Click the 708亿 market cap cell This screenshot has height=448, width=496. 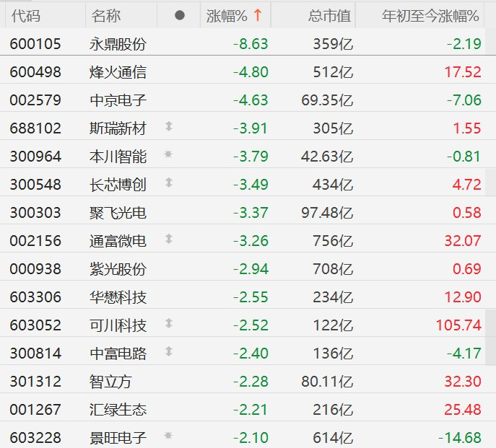click(333, 269)
